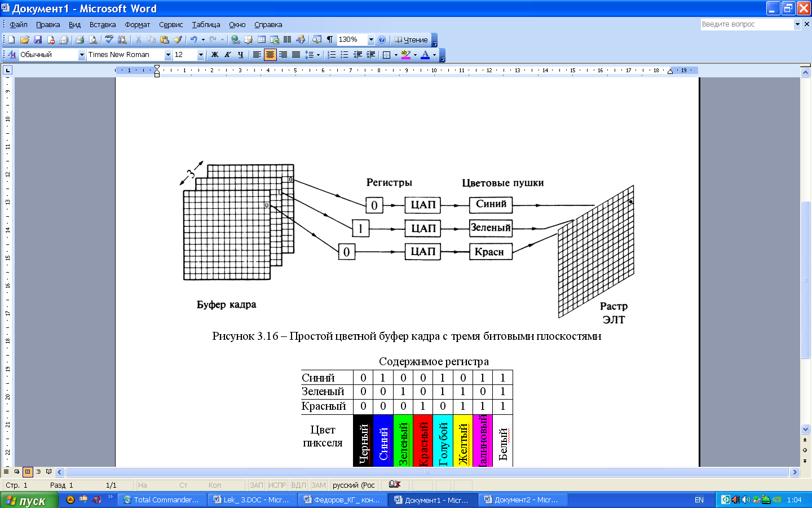This screenshot has height=508, width=812.
Task: Toggle bold formatting (Ж)
Action: pos(214,55)
